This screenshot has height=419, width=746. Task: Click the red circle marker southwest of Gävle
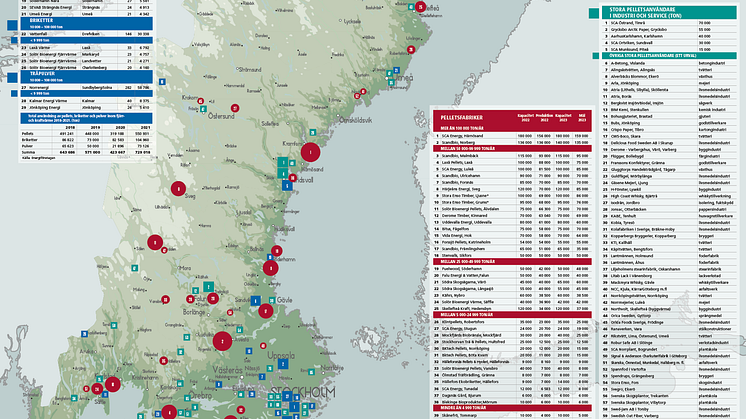click(265, 312)
